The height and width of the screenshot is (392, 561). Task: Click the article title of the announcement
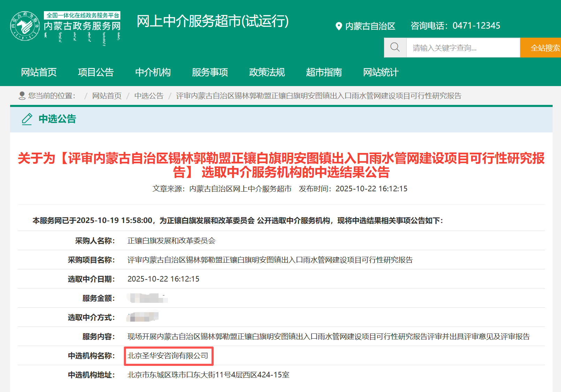[281, 166]
